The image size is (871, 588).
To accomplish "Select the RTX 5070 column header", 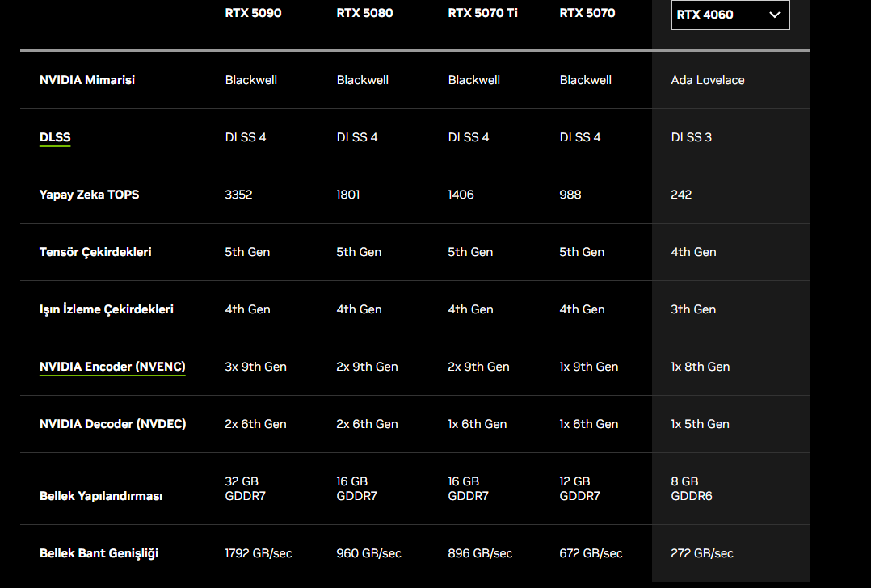I will 587,13.
